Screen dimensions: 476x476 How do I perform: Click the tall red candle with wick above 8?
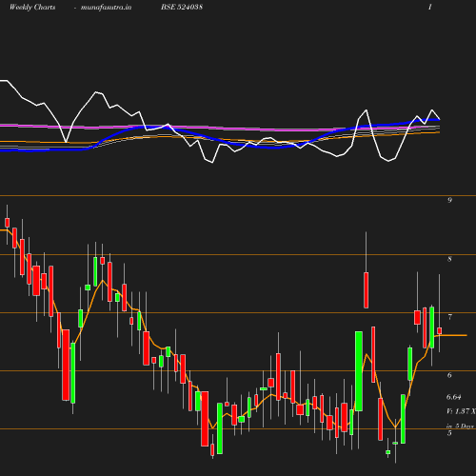[366, 290]
